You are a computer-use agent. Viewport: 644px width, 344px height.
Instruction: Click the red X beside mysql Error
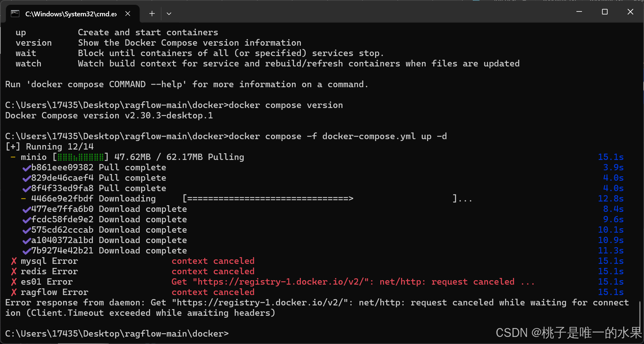coord(14,261)
